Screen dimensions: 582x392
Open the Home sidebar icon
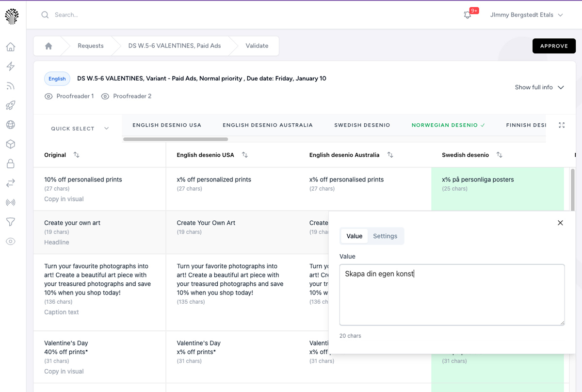click(x=11, y=47)
